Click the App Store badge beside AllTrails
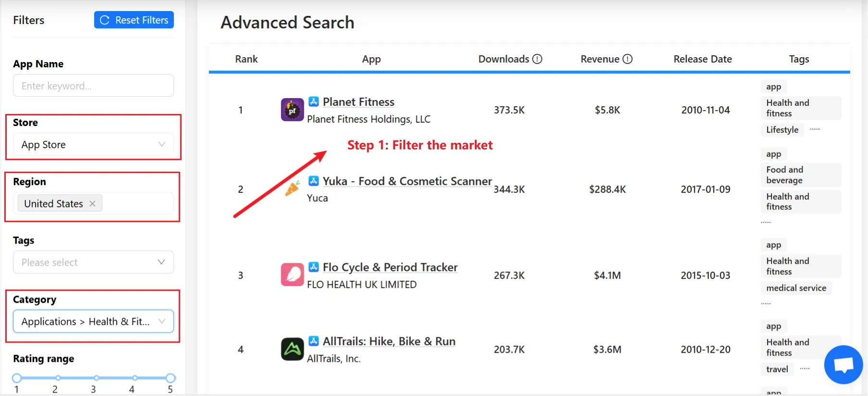The height and width of the screenshot is (396, 868). [314, 341]
